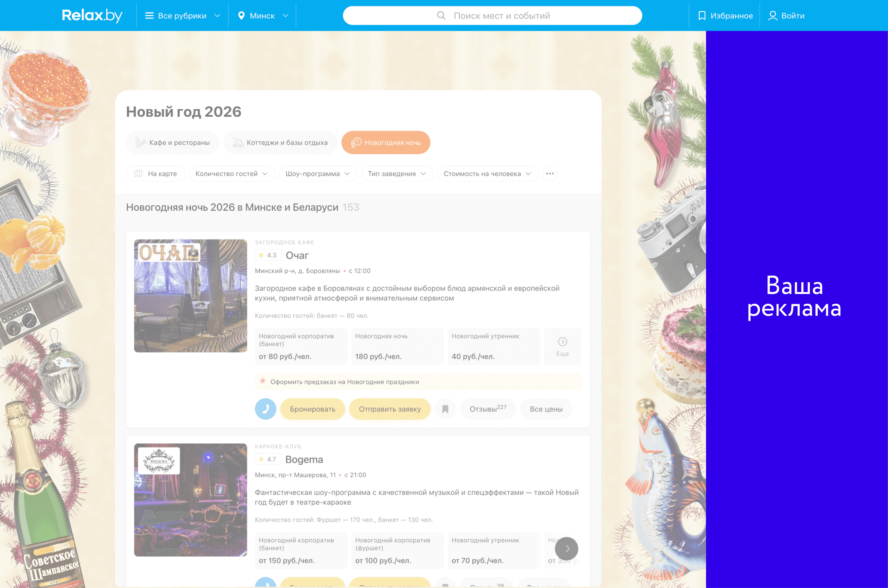This screenshot has width=888, height=588.
Task: Show more Очаг prices with Еще
Action: (562, 346)
